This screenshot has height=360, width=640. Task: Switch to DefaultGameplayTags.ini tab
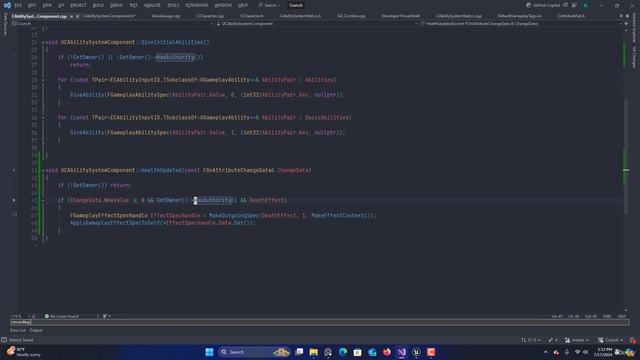tap(520, 16)
